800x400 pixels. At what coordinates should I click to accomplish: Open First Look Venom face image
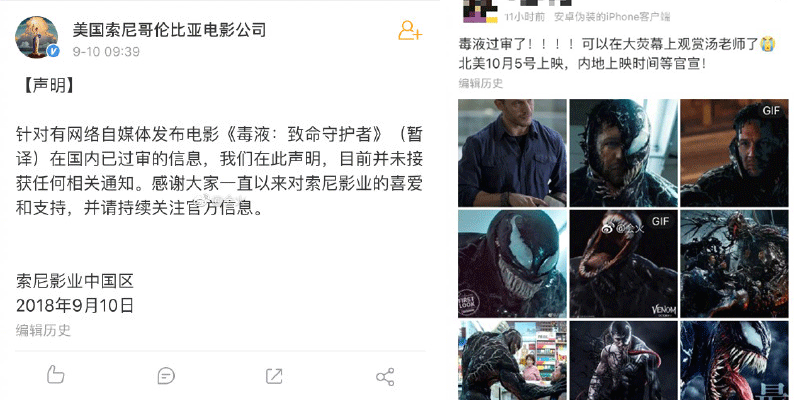click(x=512, y=263)
